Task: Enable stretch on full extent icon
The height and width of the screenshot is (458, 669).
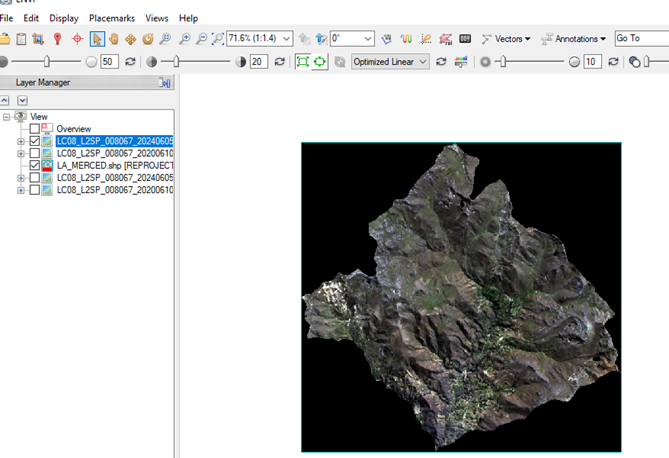Action: click(x=303, y=62)
